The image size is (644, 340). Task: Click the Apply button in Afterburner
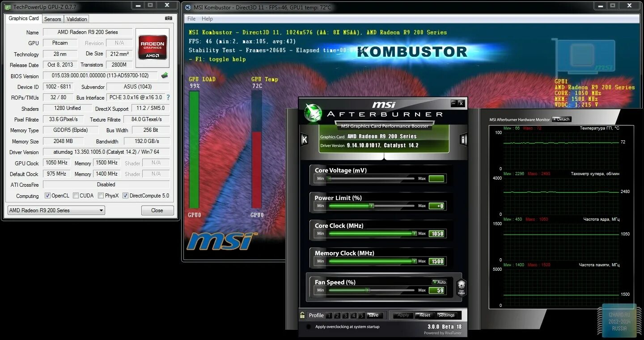[403, 315]
